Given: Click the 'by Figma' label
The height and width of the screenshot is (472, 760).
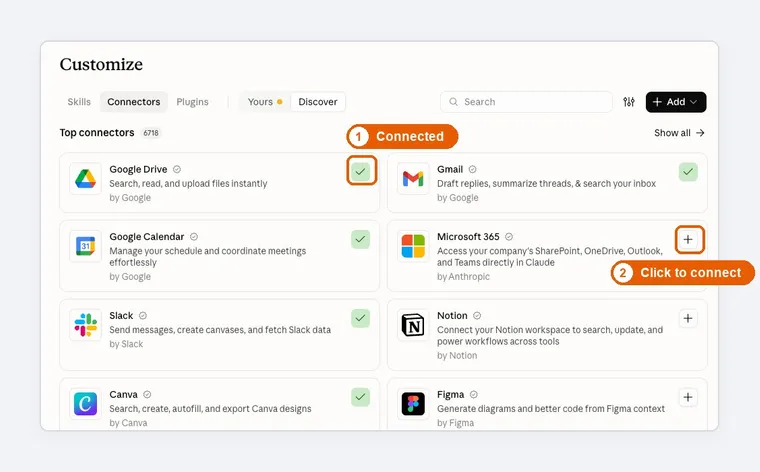Looking at the screenshot, I should (456, 423).
